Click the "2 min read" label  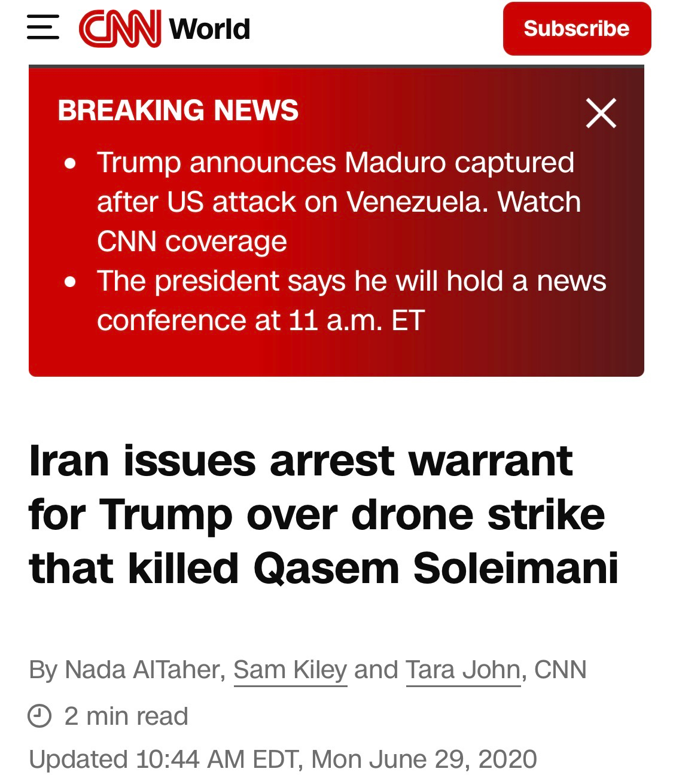click(x=126, y=716)
